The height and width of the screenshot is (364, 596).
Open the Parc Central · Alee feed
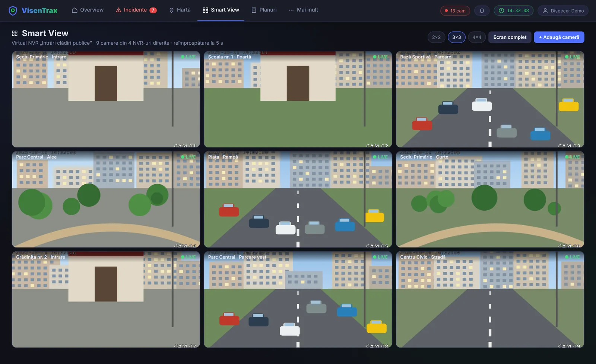[x=106, y=199]
